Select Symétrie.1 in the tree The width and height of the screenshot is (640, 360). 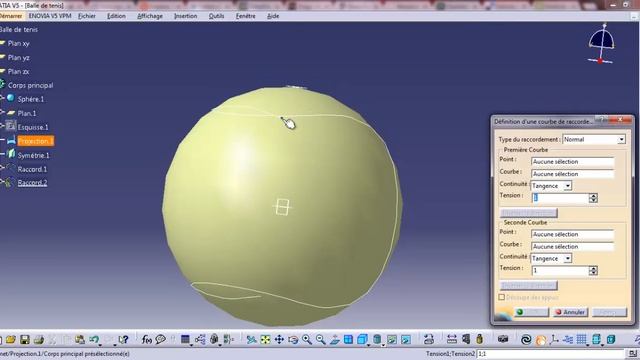(x=33, y=156)
